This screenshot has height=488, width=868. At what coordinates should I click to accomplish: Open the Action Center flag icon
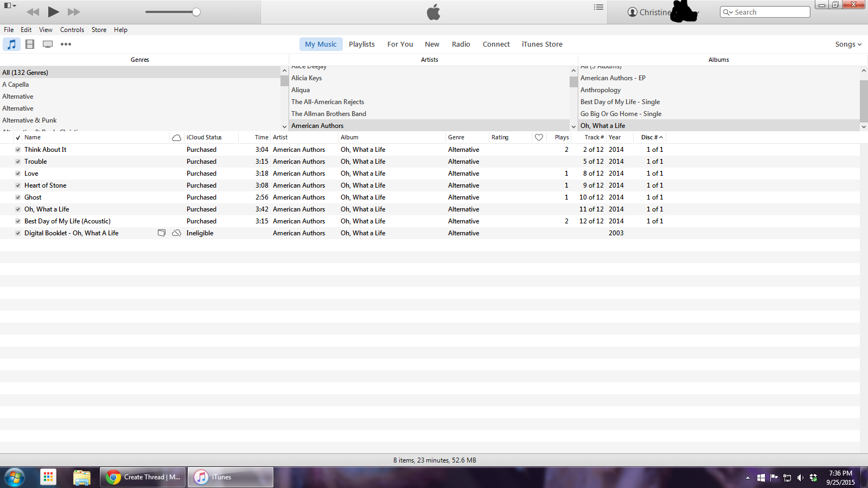click(774, 478)
